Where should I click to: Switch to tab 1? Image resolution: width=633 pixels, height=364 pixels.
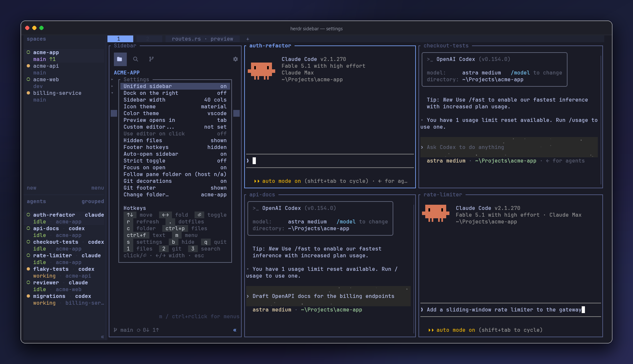tap(120, 39)
